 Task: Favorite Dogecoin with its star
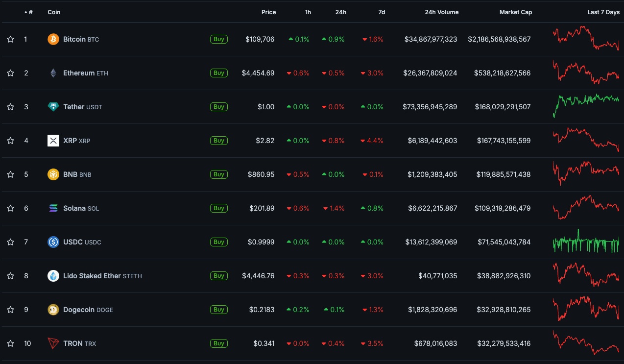click(10, 310)
